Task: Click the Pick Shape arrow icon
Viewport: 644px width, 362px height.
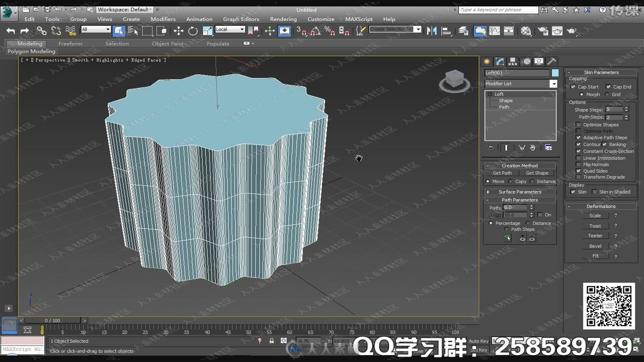Action: click(x=507, y=239)
